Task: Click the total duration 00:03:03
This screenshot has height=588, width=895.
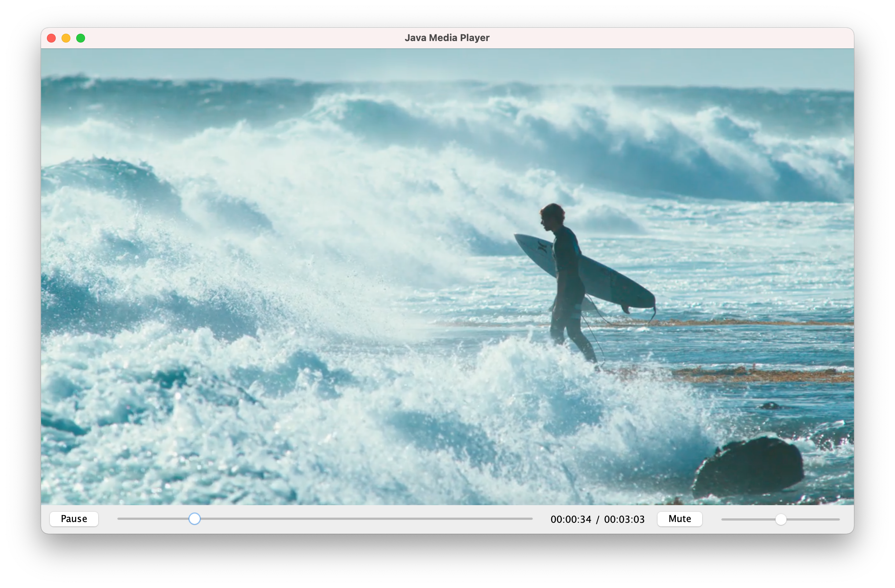Action: coord(624,519)
